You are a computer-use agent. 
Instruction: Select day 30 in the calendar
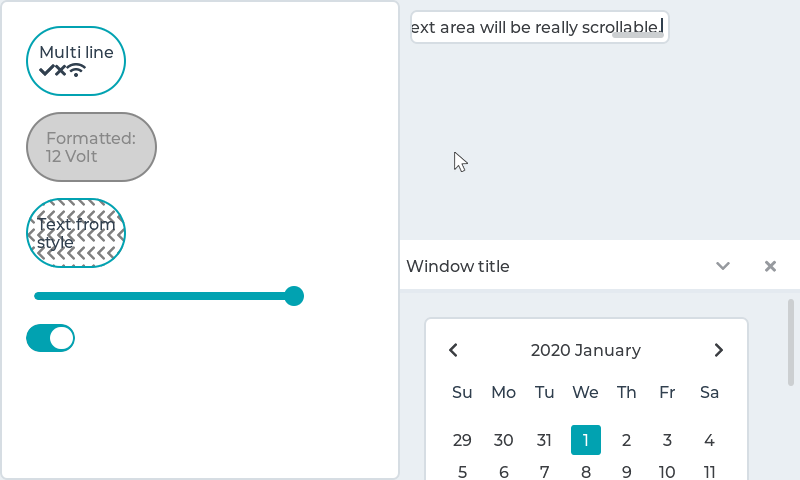(x=503, y=440)
